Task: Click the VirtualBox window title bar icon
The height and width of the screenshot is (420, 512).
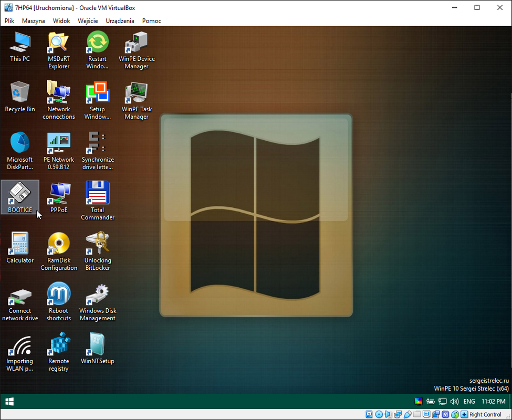Action: [8, 7]
